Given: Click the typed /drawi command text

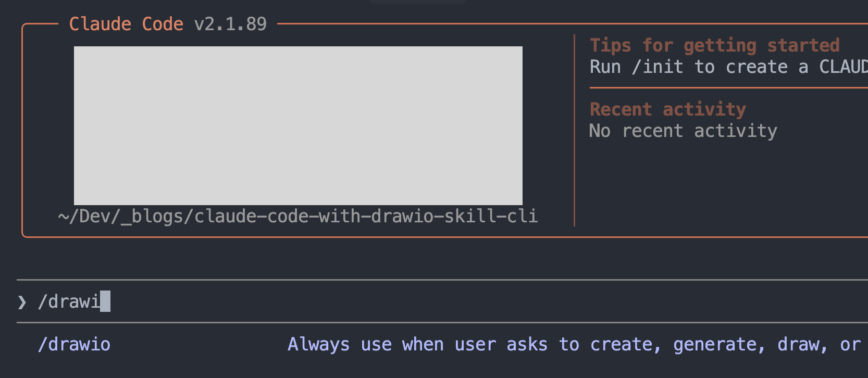Looking at the screenshot, I should tap(68, 301).
